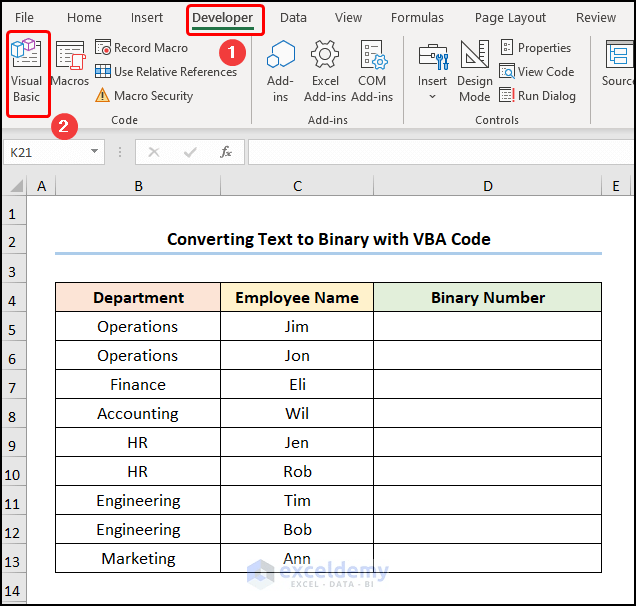Click the Engineering cell next to Bob
This screenshot has width=636, height=606.
138,529
